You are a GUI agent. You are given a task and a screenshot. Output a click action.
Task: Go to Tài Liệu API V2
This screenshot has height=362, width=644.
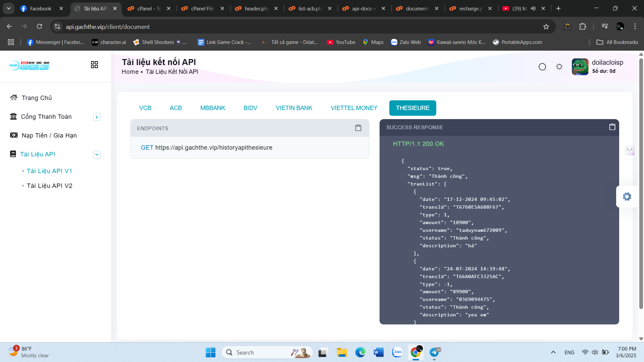pyautogui.click(x=49, y=186)
